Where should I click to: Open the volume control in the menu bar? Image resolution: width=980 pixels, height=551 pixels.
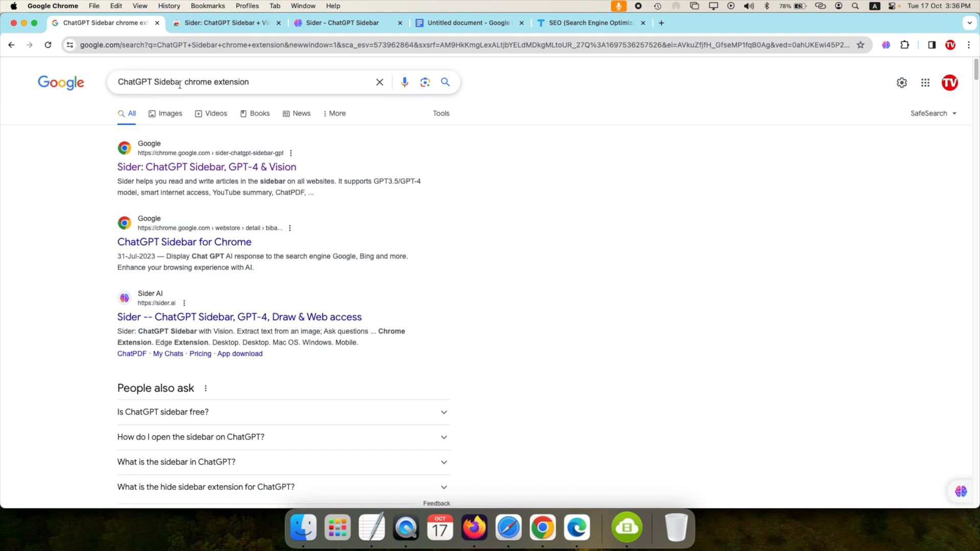748,6
